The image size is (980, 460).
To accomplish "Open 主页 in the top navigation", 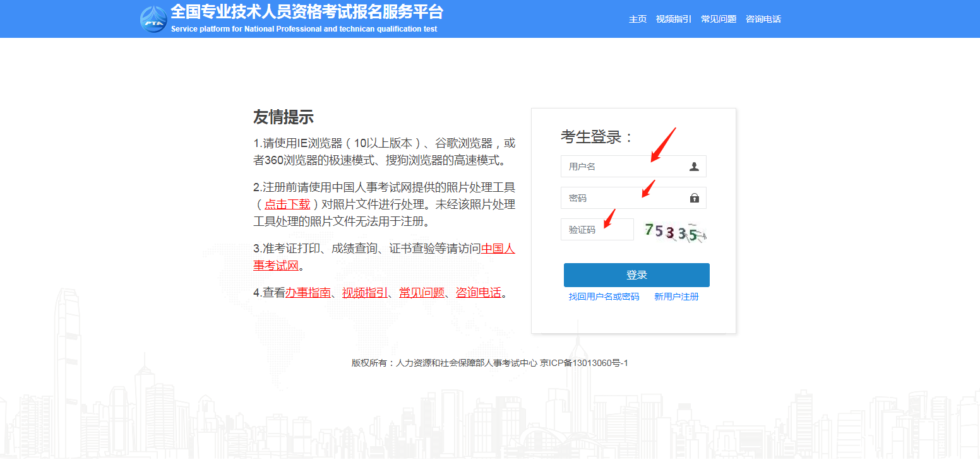I will [638, 19].
